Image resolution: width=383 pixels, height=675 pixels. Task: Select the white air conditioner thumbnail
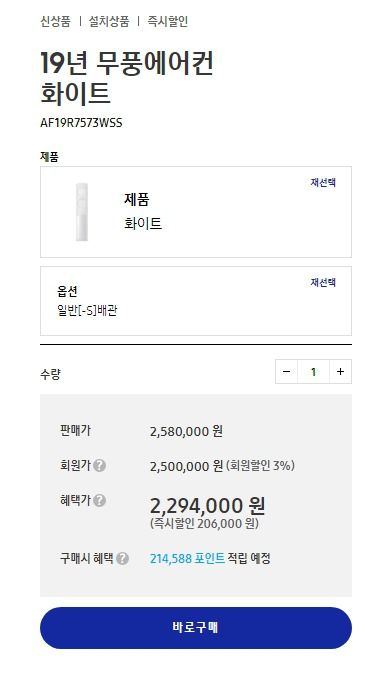pos(82,212)
